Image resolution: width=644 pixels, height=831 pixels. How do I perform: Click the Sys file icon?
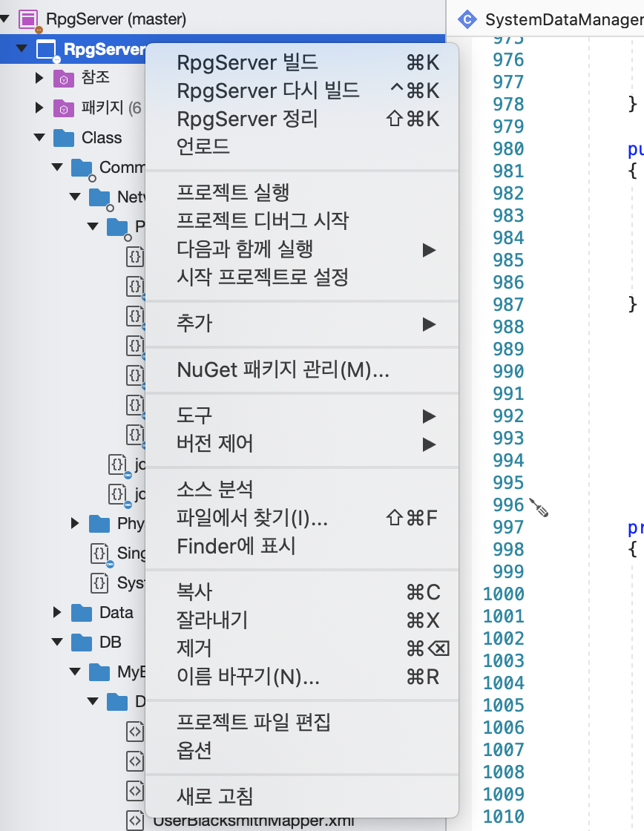click(x=99, y=583)
